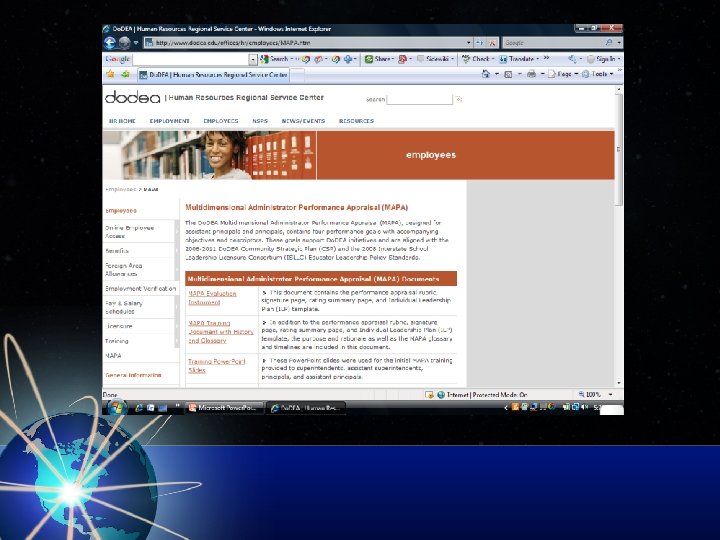Screen dimensions: 720x540
Task: Click the Google Toolbar search input field
Action: [x=190, y=59]
